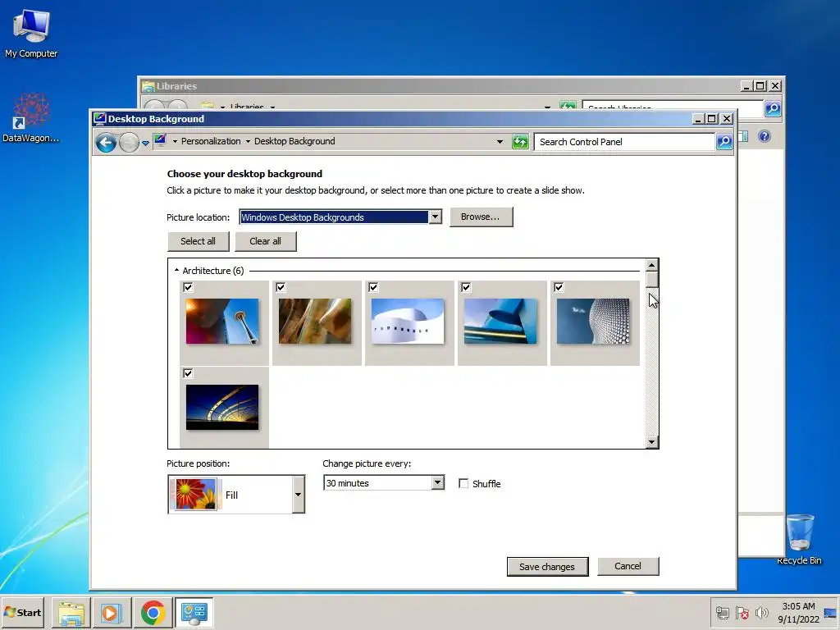The width and height of the screenshot is (840, 630).
Task: Open address bar previous locations dropdown
Action: (500, 142)
